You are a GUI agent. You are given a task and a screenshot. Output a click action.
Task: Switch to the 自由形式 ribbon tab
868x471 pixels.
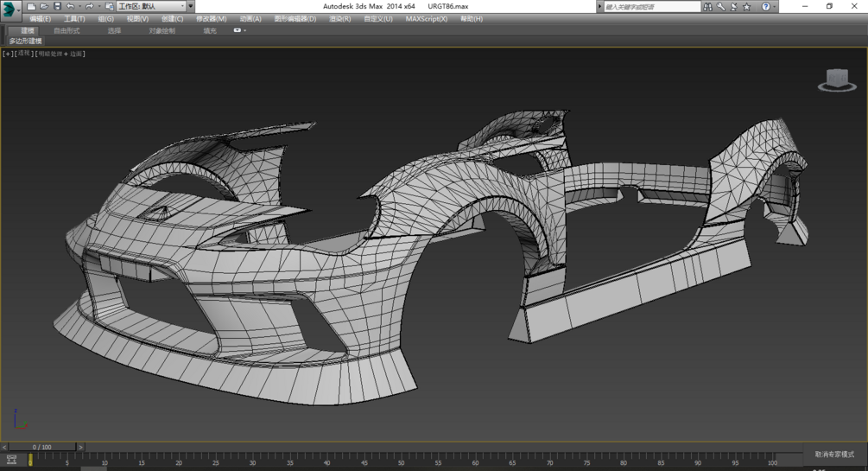tap(67, 30)
